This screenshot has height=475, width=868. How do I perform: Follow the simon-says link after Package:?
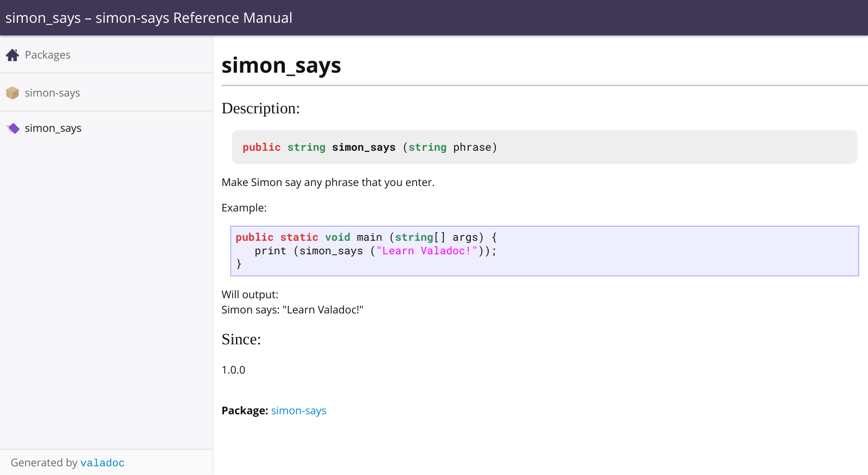298,410
